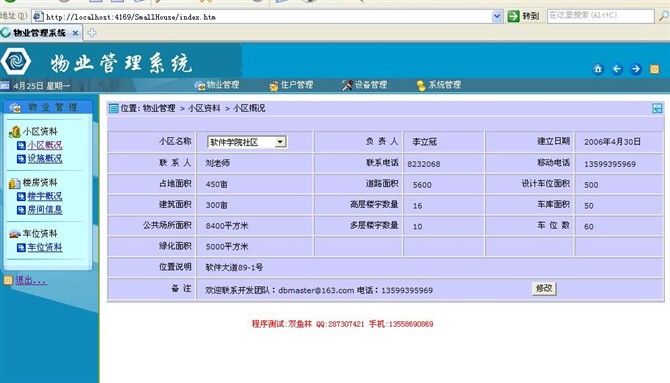Screen dimensions: 670x383
Task: Click the 退出 logout link
Action: (31, 280)
